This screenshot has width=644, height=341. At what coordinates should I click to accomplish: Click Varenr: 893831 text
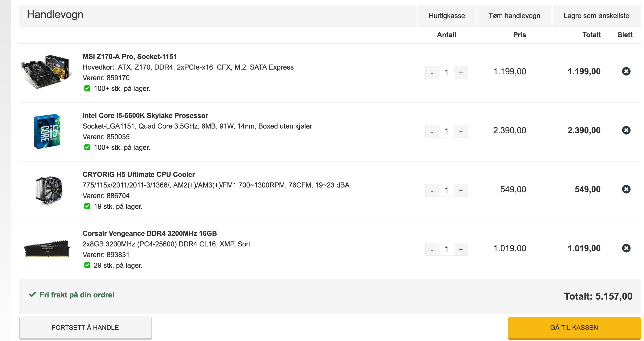click(x=106, y=255)
